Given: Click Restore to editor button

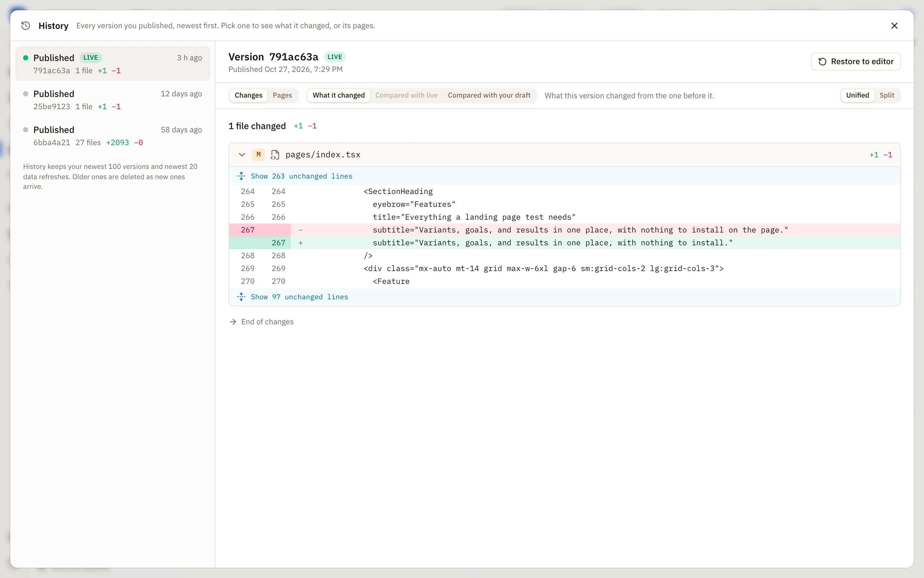Looking at the screenshot, I should coord(856,62).
